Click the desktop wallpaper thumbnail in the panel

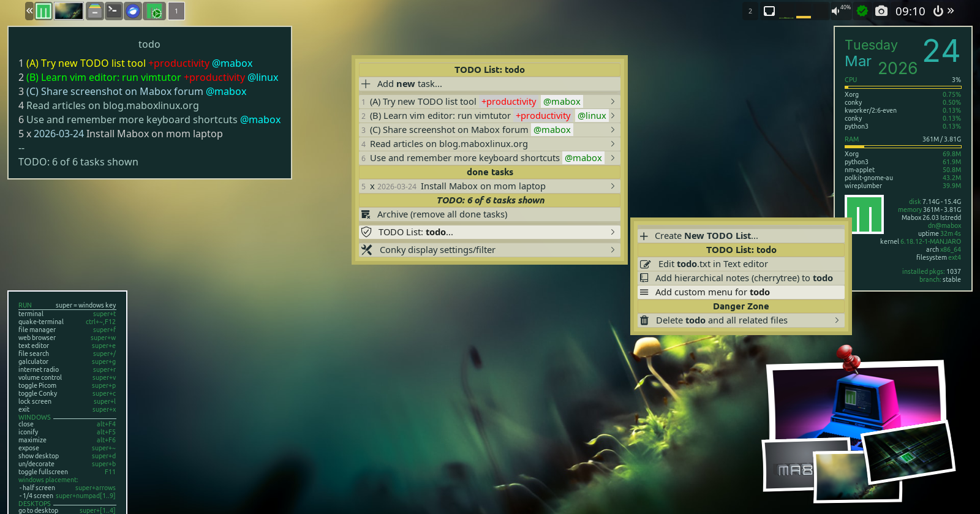tap(69, 11)
